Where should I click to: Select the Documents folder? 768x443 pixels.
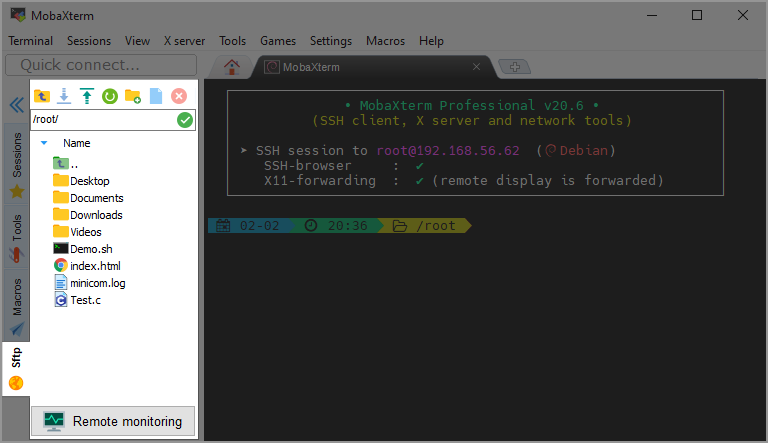96,198
